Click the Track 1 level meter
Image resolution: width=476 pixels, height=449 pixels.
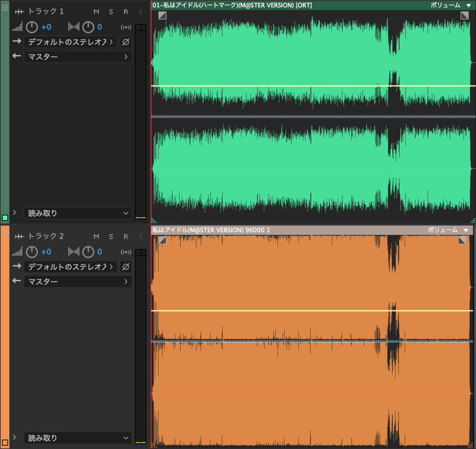[x=140, y=121]
